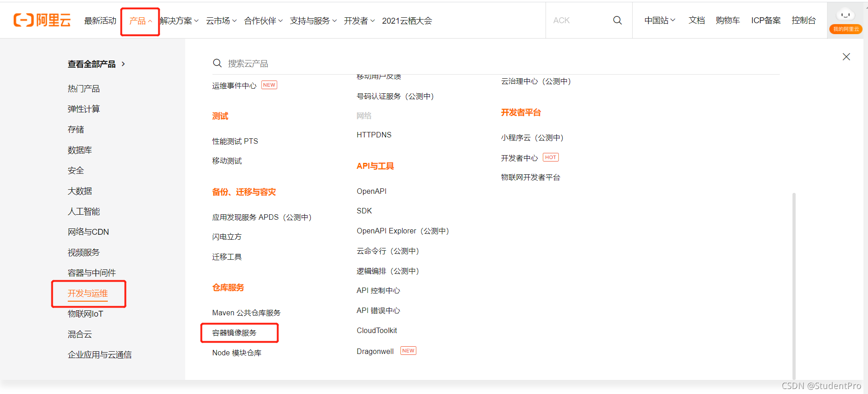Image resolution: width=868 pixels, height=394 pixels.
Task: Open SDK link
Action: click(364, 211)
